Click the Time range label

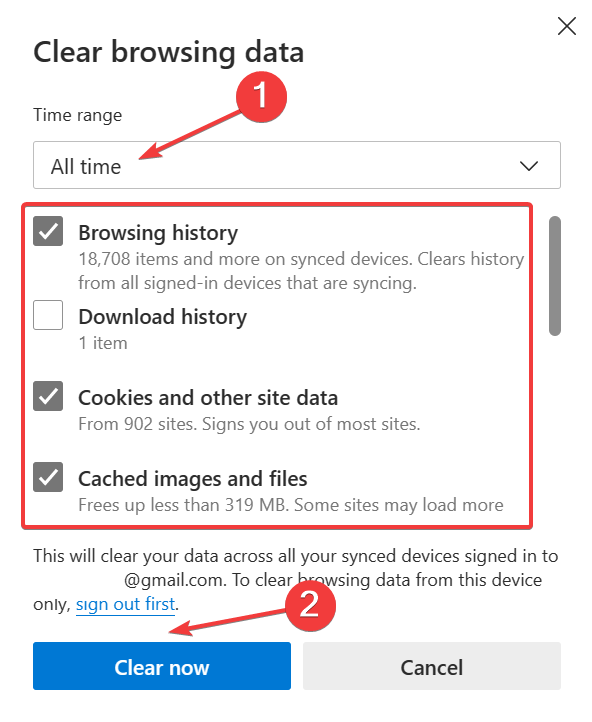[x=78, y=115]
